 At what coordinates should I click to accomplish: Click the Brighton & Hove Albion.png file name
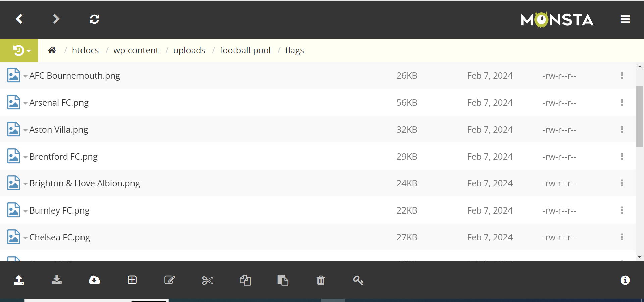[x=85, y=183]
